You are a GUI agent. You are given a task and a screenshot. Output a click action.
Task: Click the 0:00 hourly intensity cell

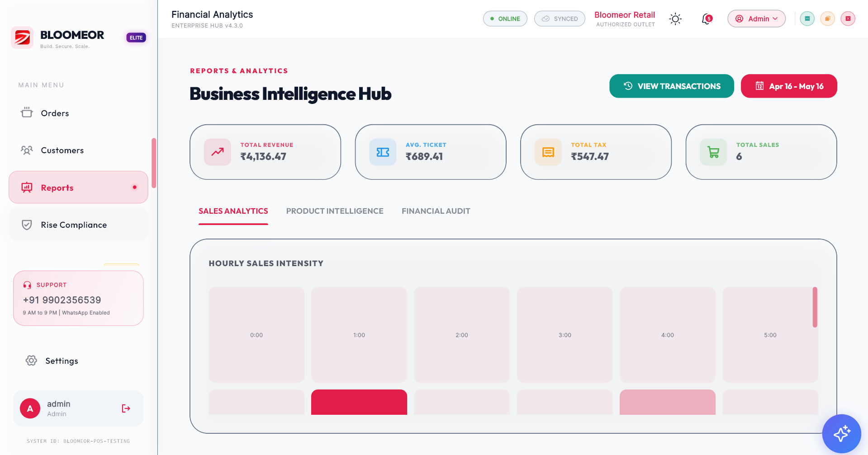[256, 335]
